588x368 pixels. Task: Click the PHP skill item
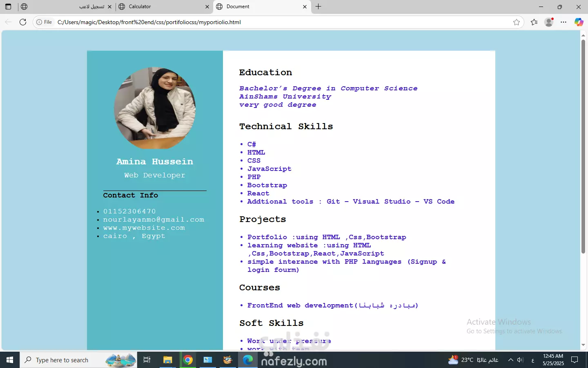tap(254, 177)
